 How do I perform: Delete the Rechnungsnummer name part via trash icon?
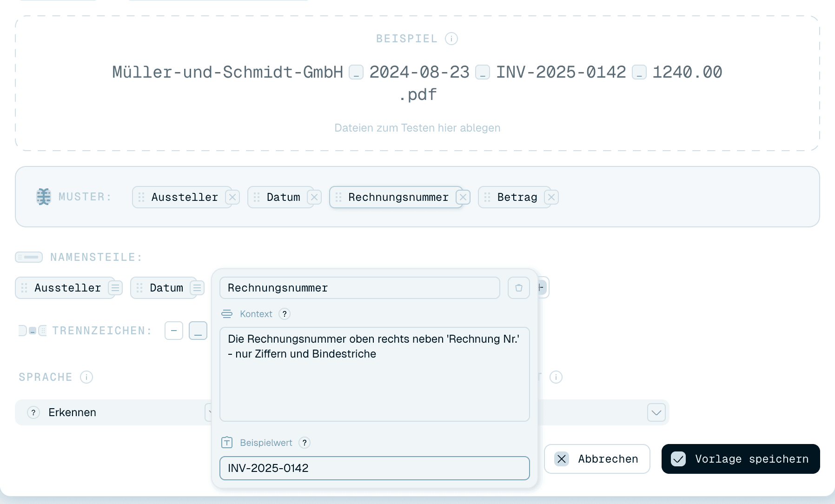[x=519, y=288]
